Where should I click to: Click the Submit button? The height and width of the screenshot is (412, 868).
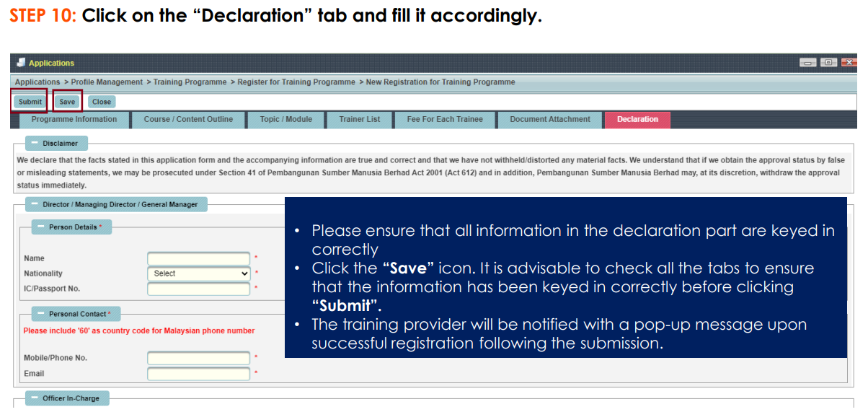pos(30,102)
